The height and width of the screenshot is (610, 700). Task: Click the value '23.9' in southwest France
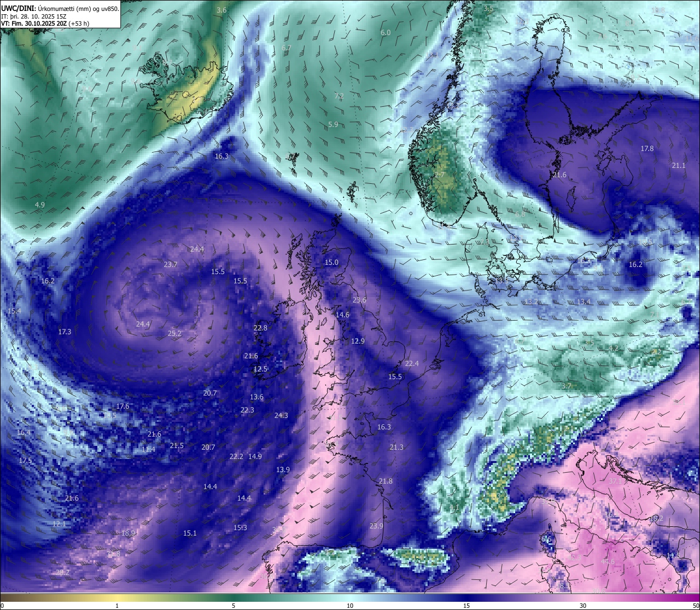click(376, 526)
